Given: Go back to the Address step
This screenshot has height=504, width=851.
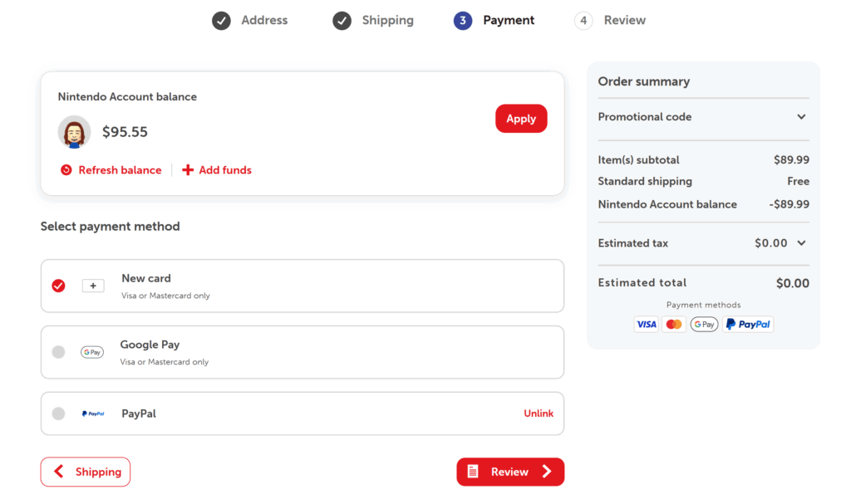Looking at the screenshot, I should (250, 21).
